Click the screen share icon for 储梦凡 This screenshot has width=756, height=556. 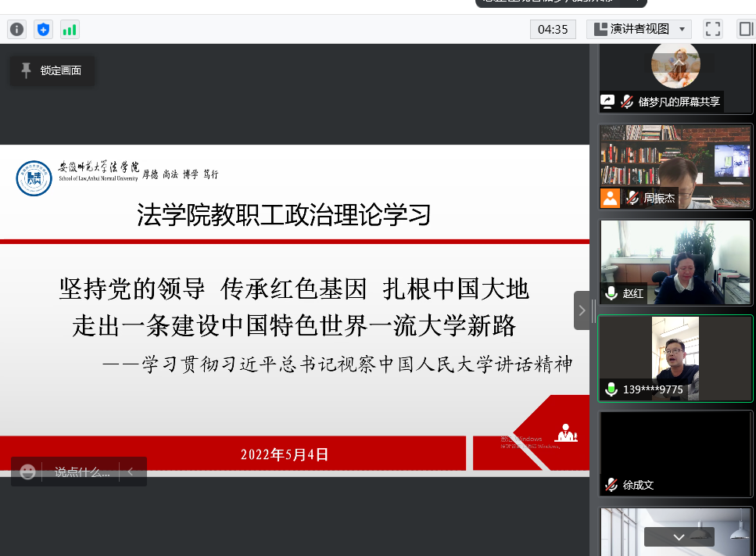coord(607,101)
